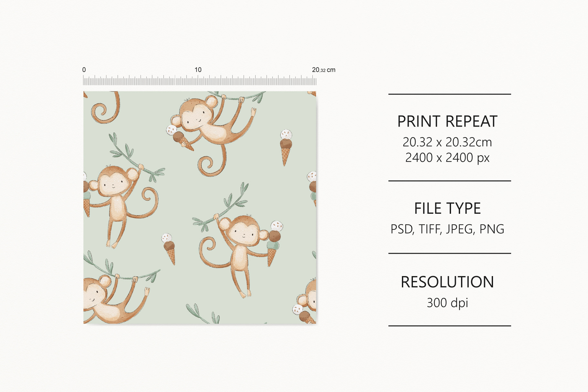
Task: Click the standalone ice cream cone lower center
Action: pos(169,249)
